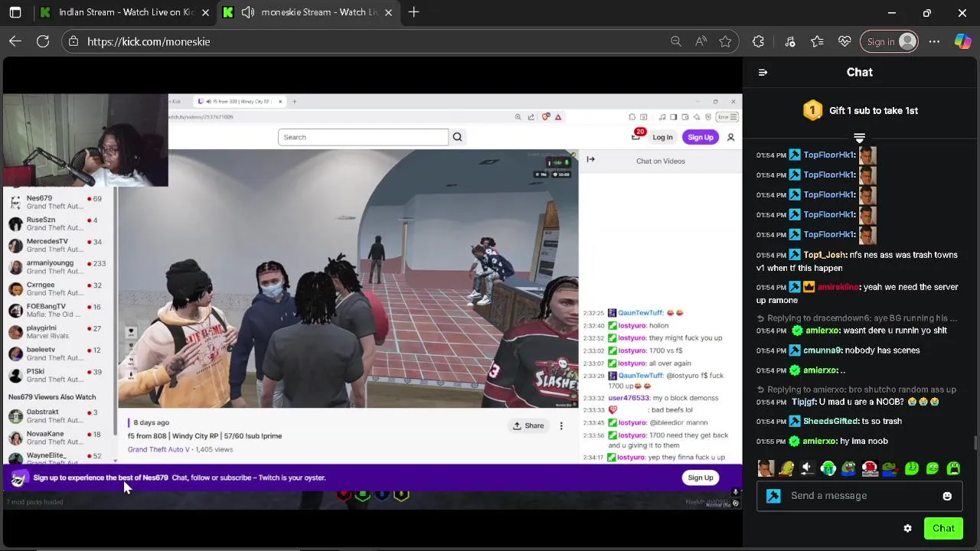This screenshot has width=980, height=551.
Task: Select the red headphones character emote
Action: click(x=870, y=468)
